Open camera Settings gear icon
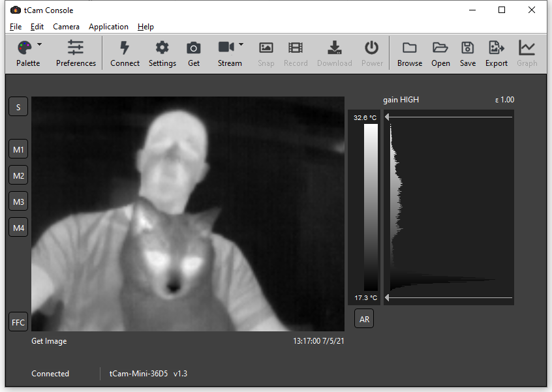The height and width of the screenshot is (392, 552). point(162,48)
